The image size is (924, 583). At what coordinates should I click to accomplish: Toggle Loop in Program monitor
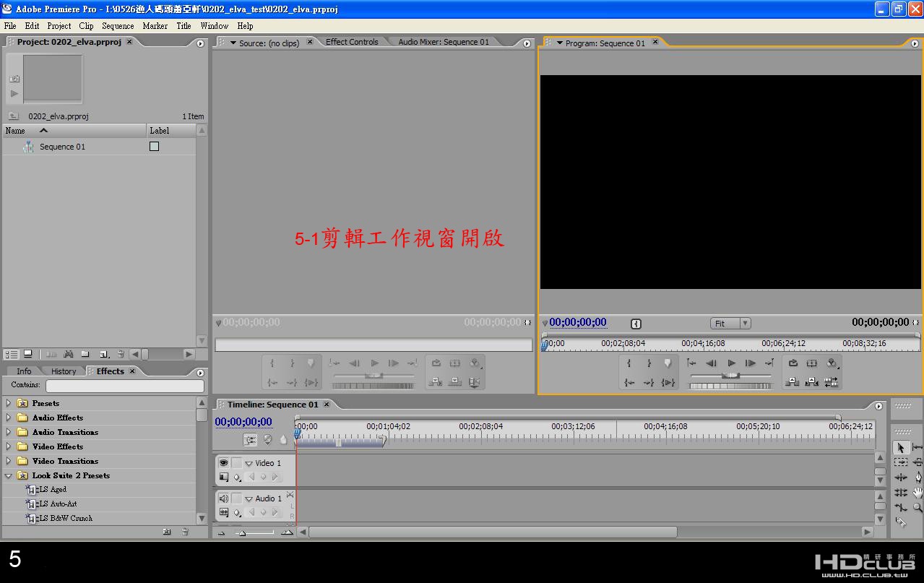[793, 363]
